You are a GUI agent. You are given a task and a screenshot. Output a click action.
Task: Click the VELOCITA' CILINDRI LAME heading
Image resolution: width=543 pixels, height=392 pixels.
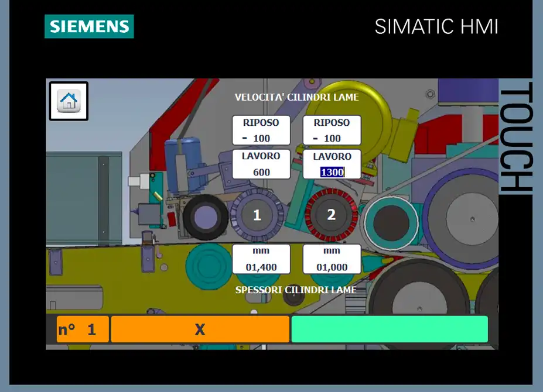pyautogui.click(x=296, y=97)
